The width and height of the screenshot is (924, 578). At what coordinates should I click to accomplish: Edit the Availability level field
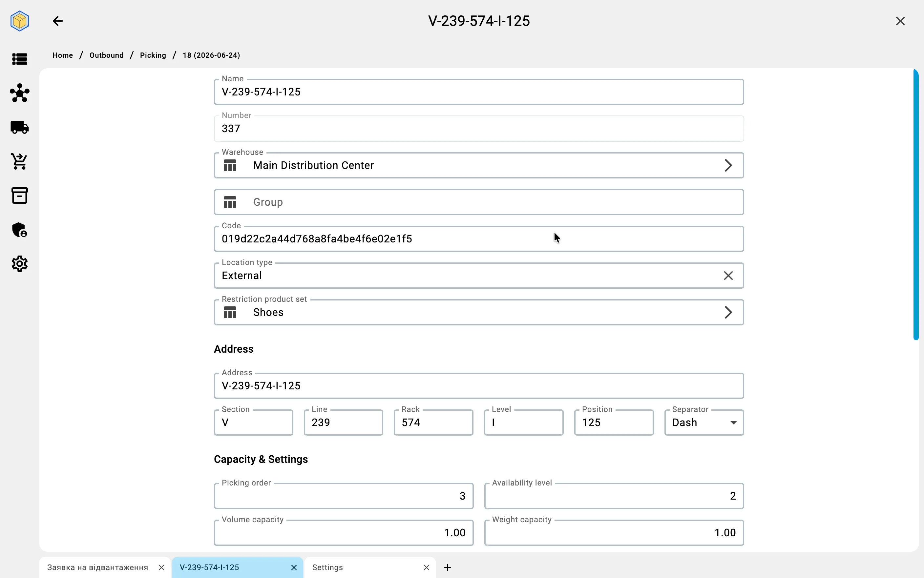pos(614,496)
